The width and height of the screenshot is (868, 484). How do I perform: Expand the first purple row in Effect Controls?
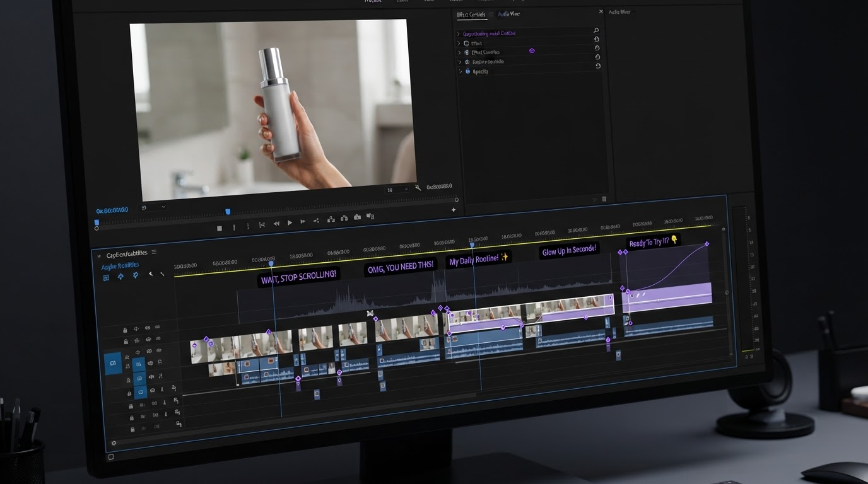coord(459,34)
